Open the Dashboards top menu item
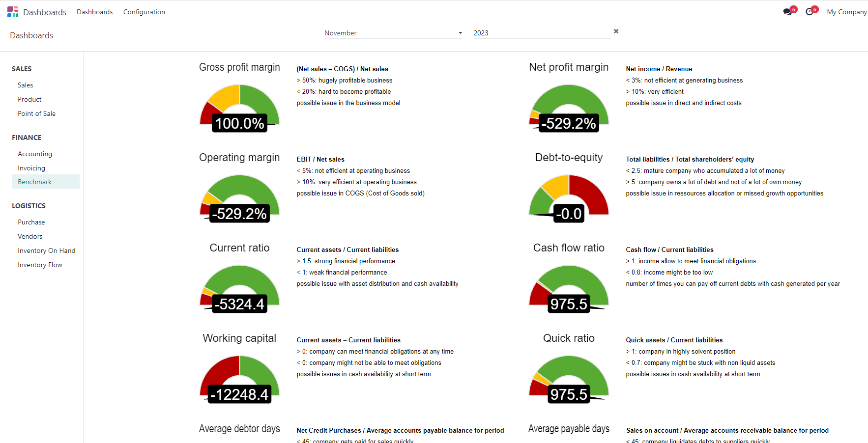This screenshot has width=868, height=443. click(x=94, y=12)
